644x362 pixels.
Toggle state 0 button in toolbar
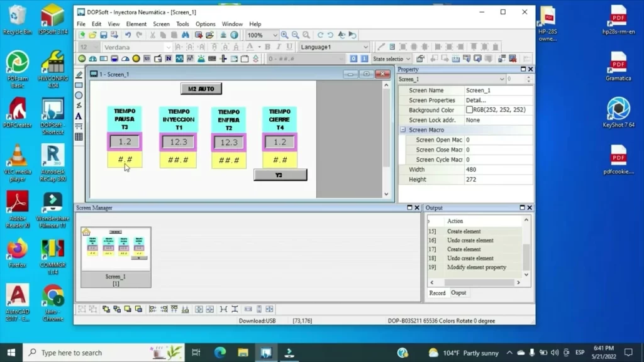point(354,58)
